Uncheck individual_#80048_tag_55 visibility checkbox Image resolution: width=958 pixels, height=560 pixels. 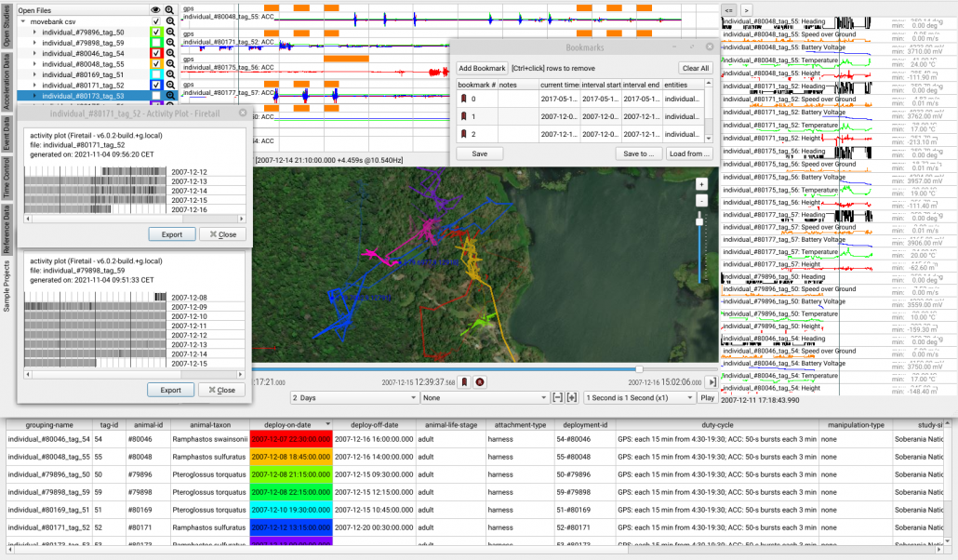[x=156, y=63]
